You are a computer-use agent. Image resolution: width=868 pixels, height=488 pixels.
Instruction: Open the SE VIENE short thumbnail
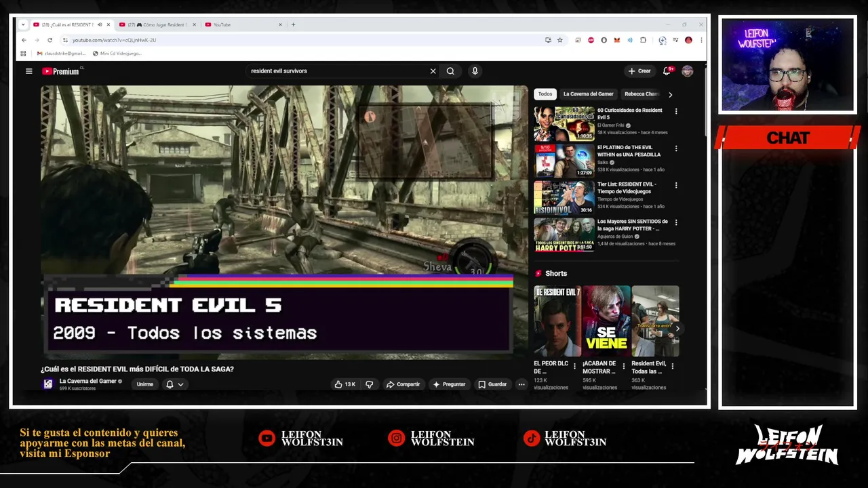[x=606, y=321]
